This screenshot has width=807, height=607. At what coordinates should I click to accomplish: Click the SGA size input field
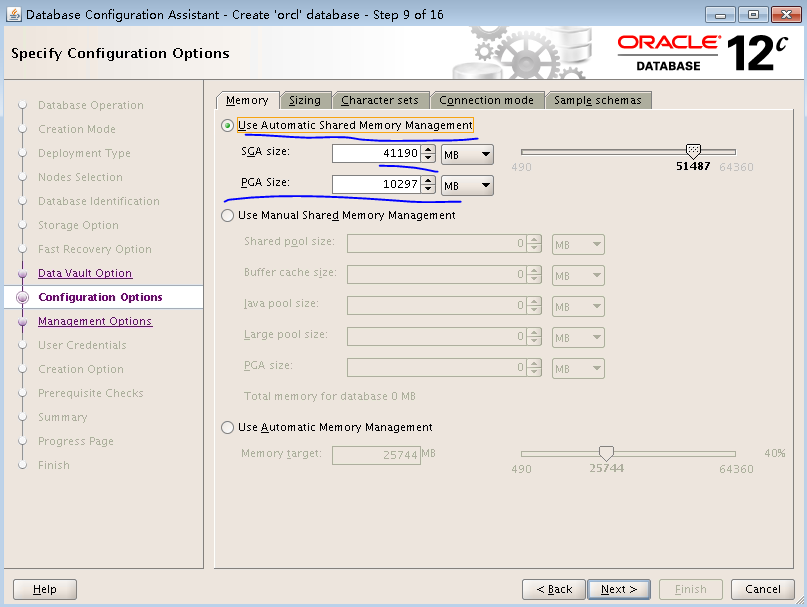click(x=376, y=153)
